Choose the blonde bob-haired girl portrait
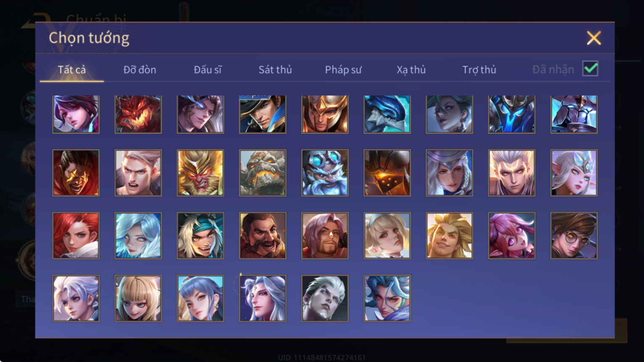The image size is (644, 362). 138,299
